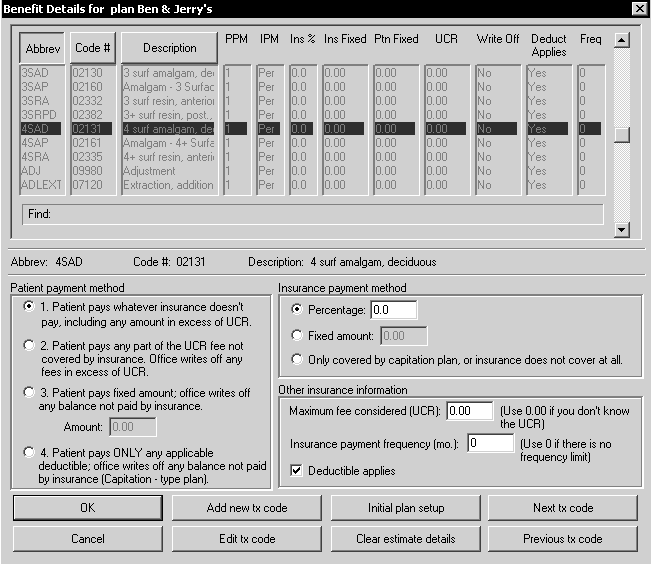Open Initial plan setup
The width and height of the screenshot is (651, 564).
point(406,508)
